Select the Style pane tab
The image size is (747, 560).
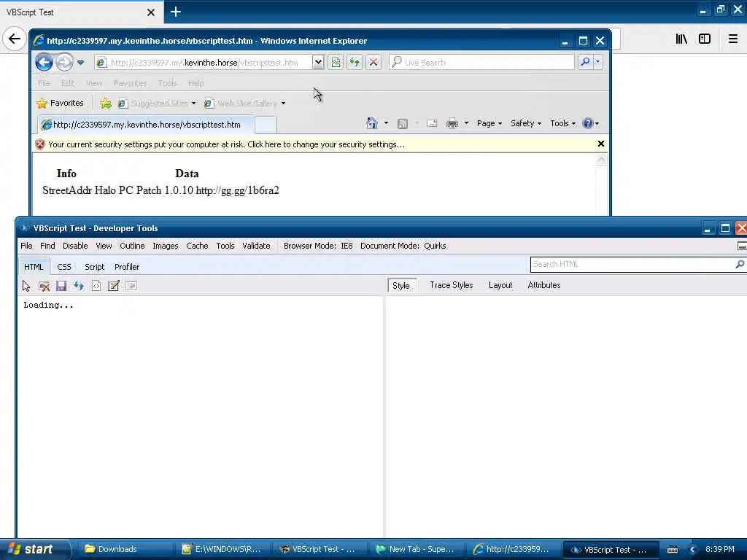[x=401, y=285]
